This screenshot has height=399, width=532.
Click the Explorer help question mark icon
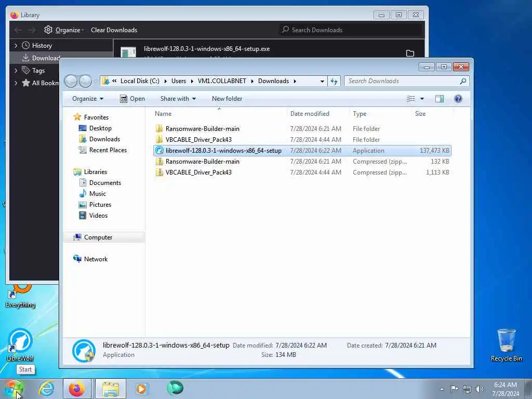pyautogui.click(x=458, y=99)
